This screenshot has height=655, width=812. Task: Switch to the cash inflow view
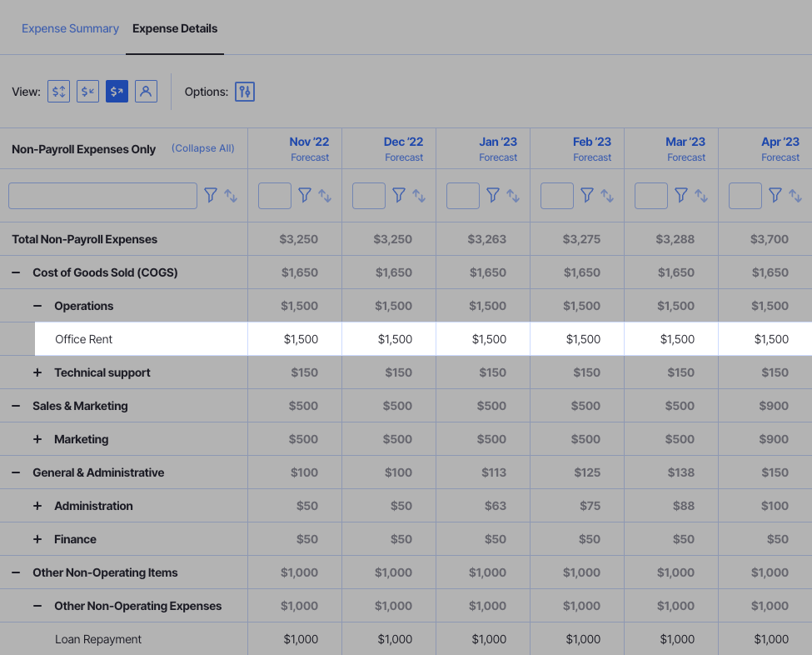(87, 91)
